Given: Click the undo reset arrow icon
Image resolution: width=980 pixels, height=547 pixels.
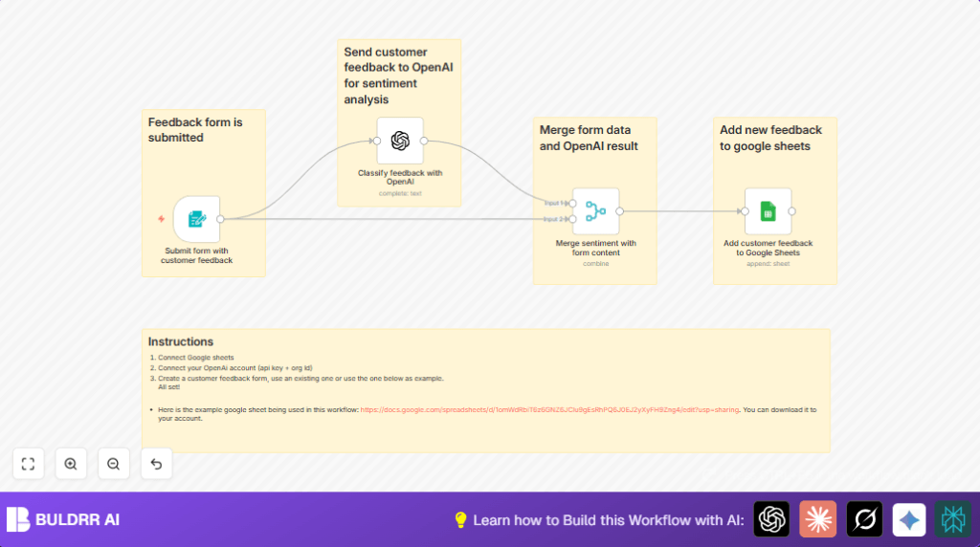Looking at the screenshot, I should click(156, 464).
